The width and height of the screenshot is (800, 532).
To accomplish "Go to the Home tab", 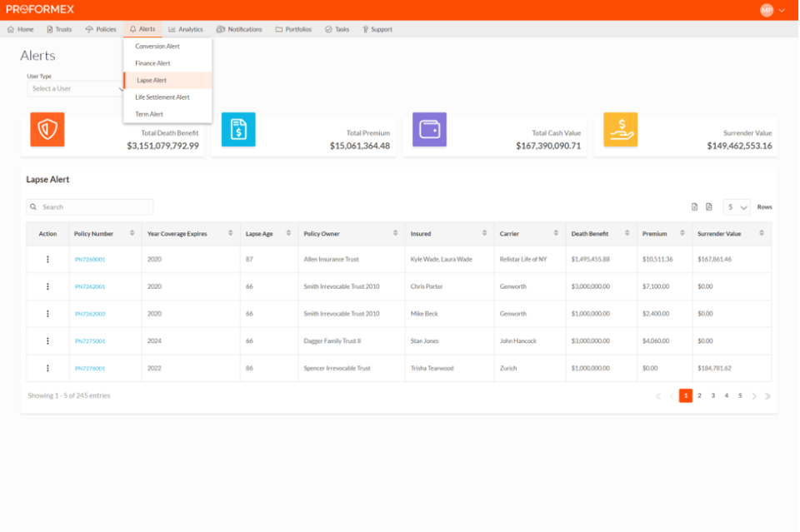I will click(x=20, y=30).
